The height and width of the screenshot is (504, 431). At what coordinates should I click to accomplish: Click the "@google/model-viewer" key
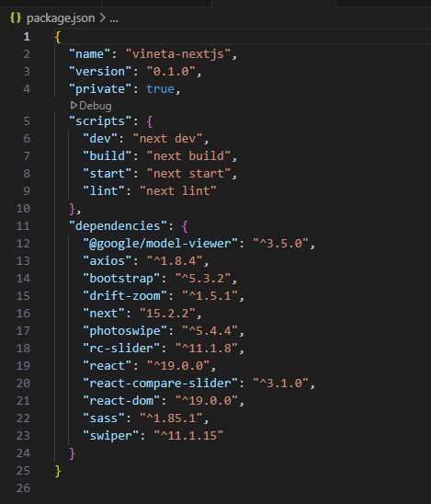coord(160,244)
